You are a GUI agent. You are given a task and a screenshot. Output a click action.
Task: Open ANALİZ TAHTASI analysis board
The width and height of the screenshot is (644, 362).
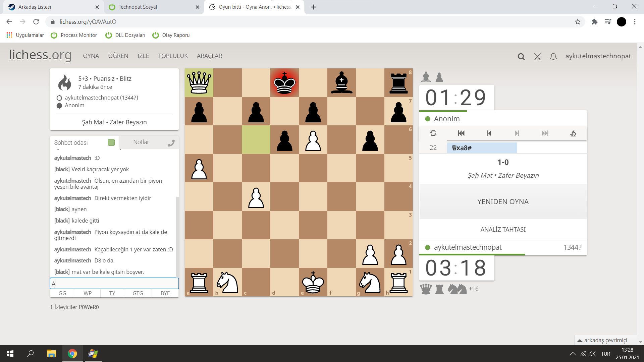coord(503,230)
